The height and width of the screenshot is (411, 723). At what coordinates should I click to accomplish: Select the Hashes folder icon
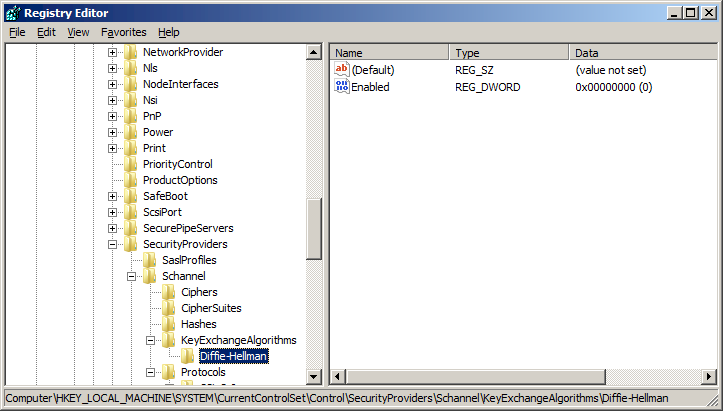tap(169, 324)
